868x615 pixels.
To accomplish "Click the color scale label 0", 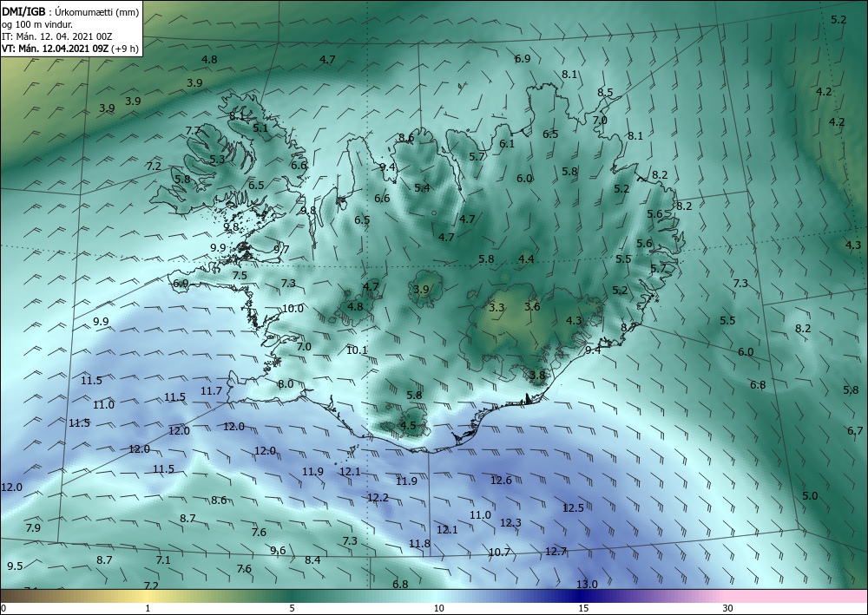I will pyautogui.click(x=3, y=609).
